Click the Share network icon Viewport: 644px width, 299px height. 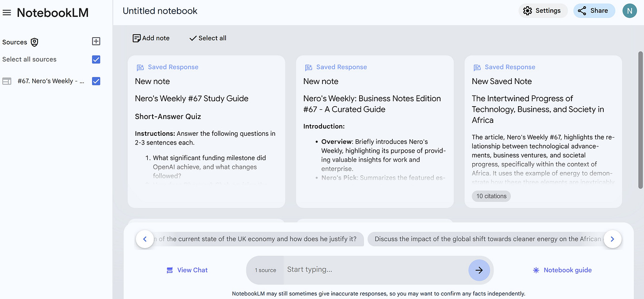(582, 11)
